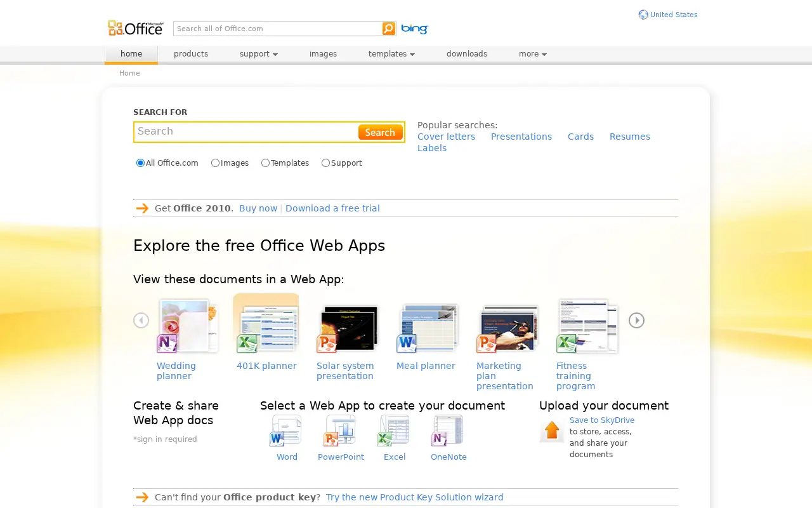Open the downloads tab
812x508 pixels.
(x=467, y=54)
